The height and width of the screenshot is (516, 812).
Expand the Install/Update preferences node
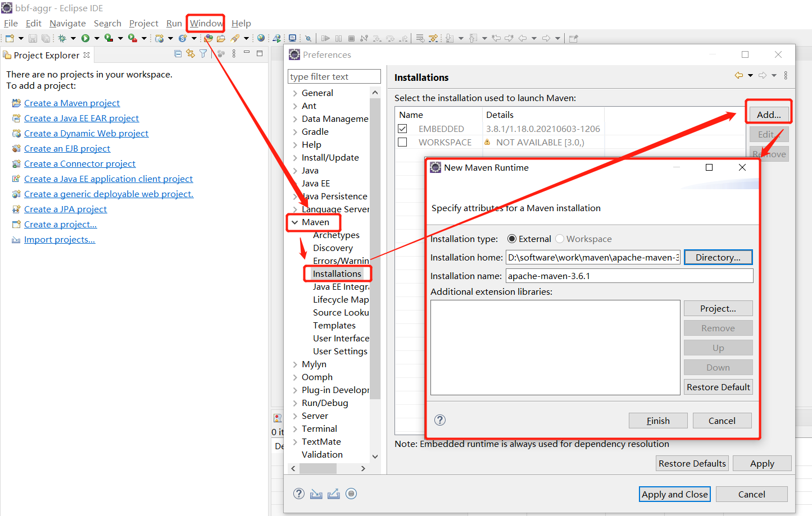click(295, 158)
